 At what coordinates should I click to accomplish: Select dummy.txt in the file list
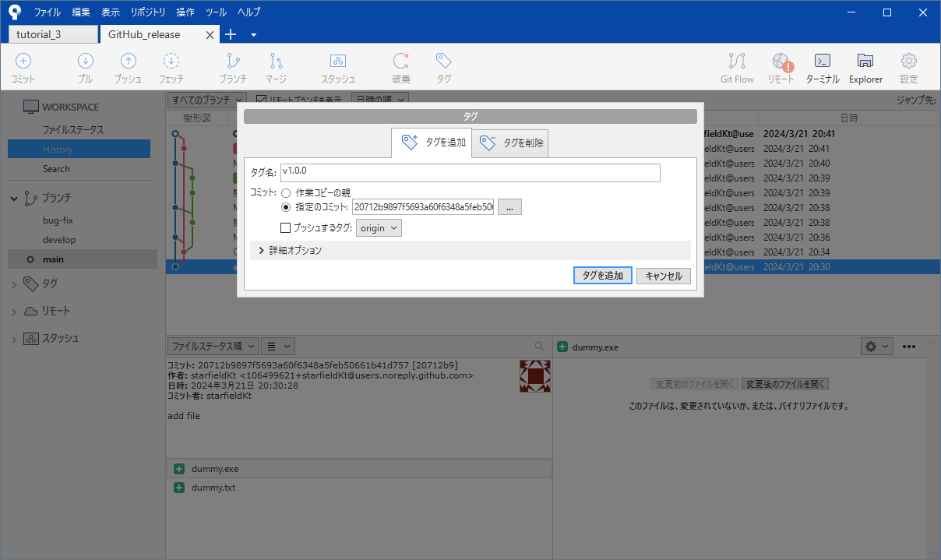[359, 488]
